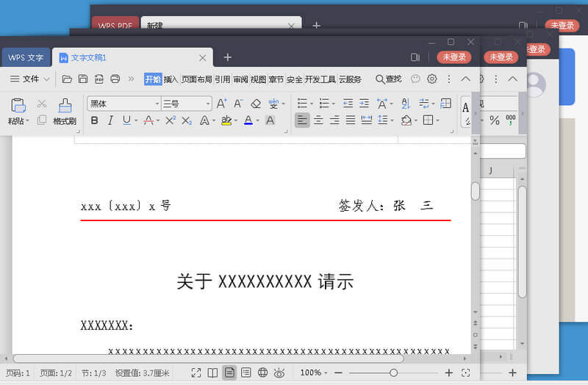Image resolution: width=588 pixels, height=385 pixels.
Task: Increase font size with the A+ icon
Action: [x=221, y=104]
